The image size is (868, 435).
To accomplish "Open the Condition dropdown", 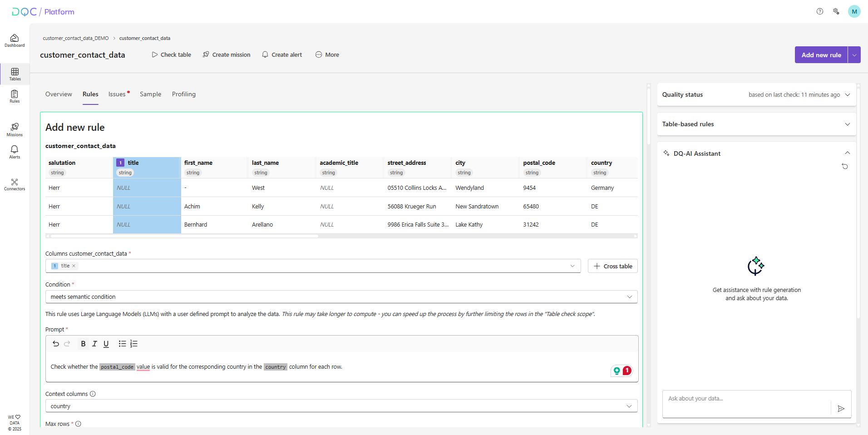I will [341, 297].
